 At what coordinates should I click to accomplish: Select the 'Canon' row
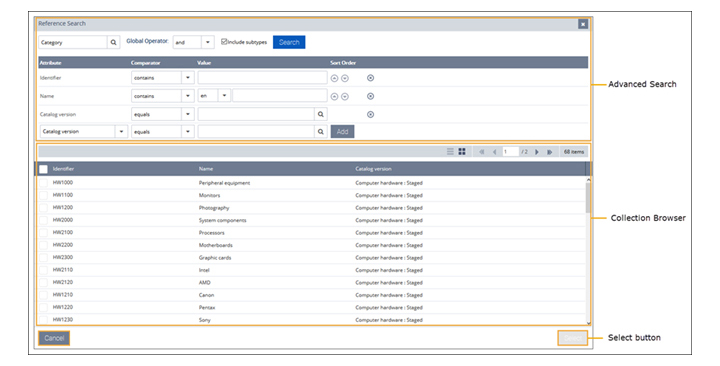[311, 295]
